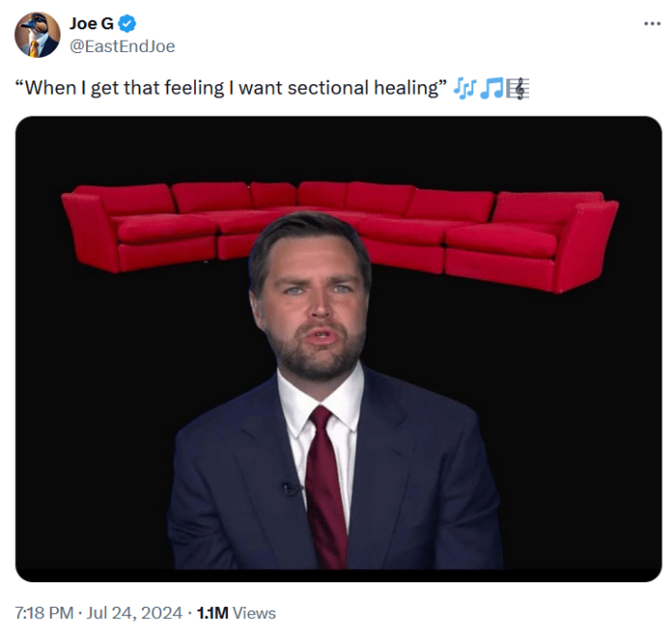Click the musical score emoji
The height and width of the screenshot is (637, 672).
point(518,89)
